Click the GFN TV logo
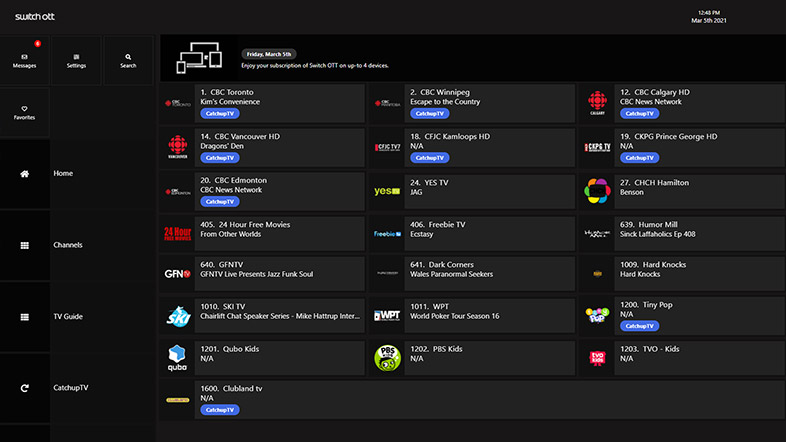 (x=177, y=274)
